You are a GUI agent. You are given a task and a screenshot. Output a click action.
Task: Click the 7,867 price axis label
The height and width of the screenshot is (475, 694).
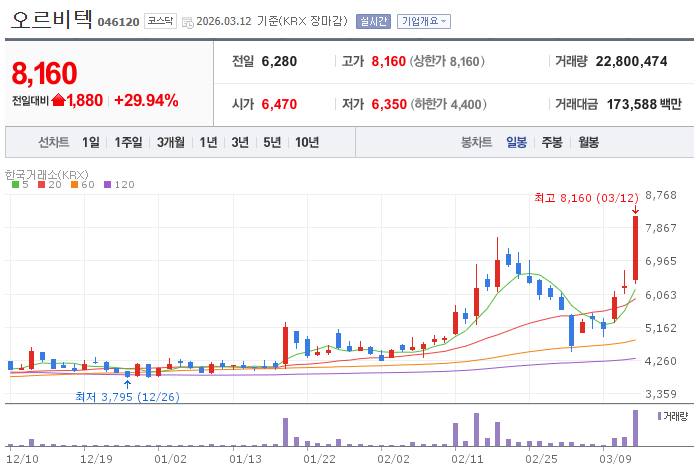click(661, 228)
